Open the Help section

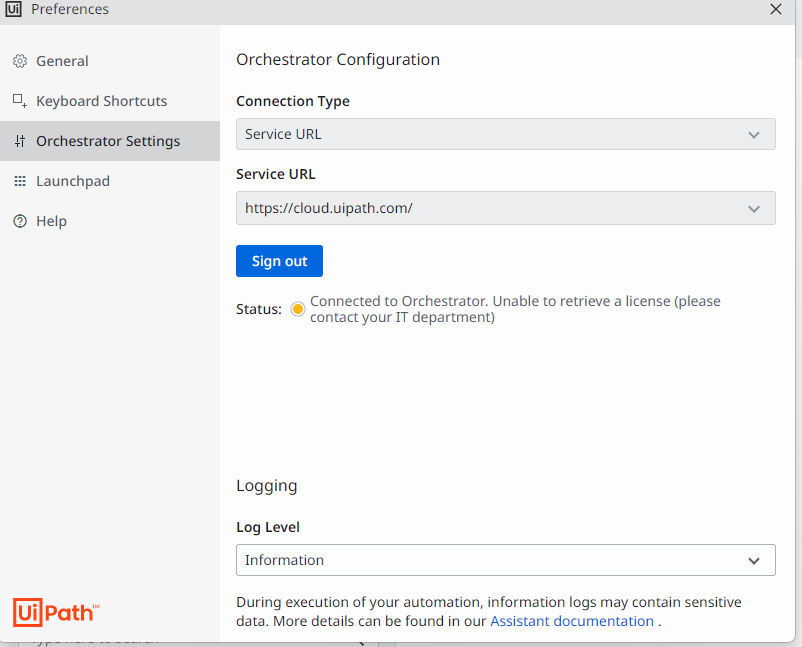[110, 221]
